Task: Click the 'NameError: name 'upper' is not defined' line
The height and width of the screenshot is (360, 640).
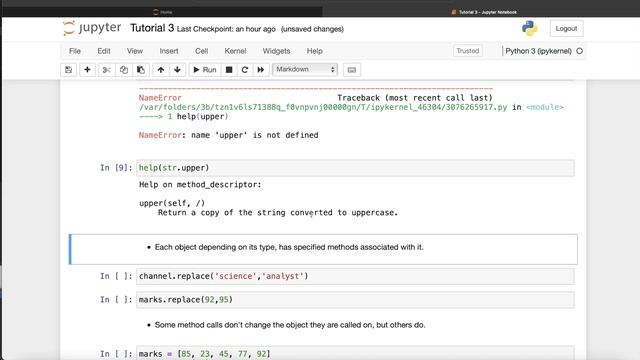Action: [x=229, y=135]
